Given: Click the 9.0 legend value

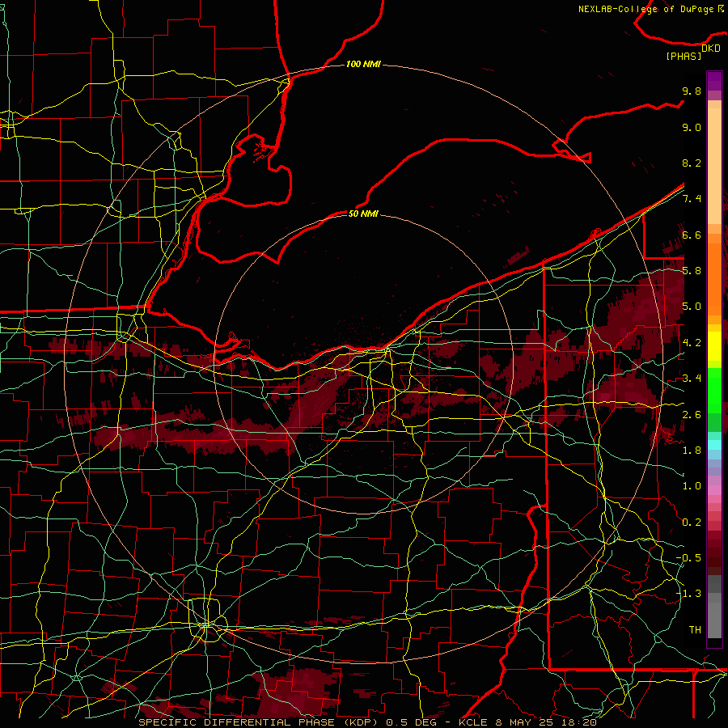Looking at the screenshot, I should [x=692, y=127].
